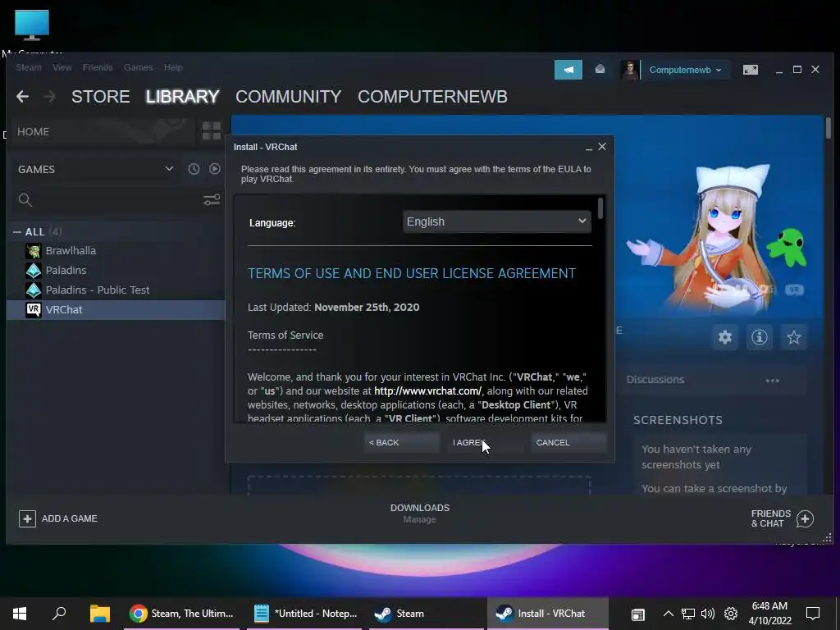Click the Steam announcements megaphone icon
The image size is (840, 630).
[568, 70]
